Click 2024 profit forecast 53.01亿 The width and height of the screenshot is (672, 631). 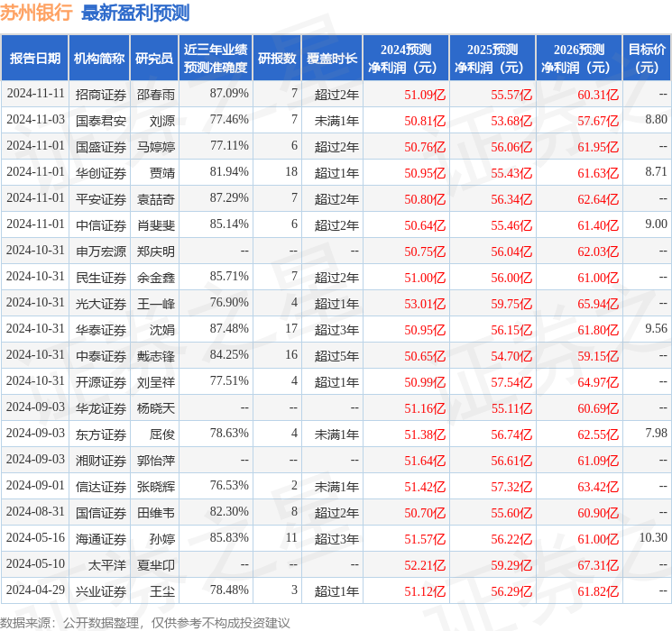[425, 304]
